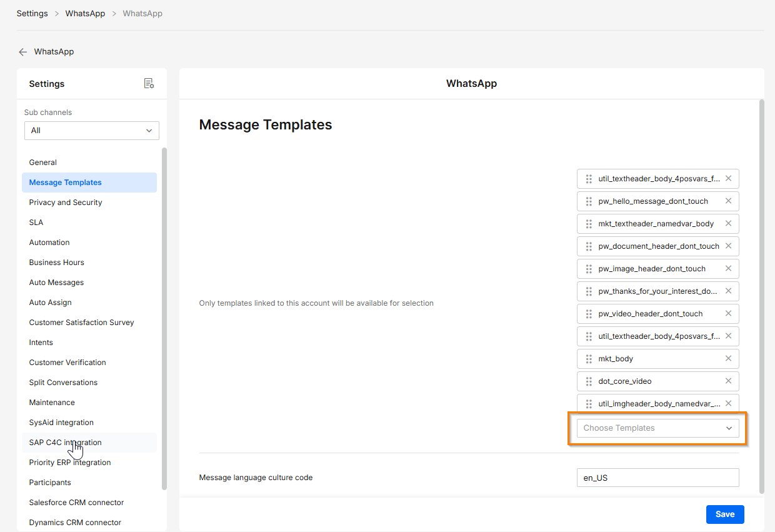Click the settings sidebar scrollbar
The width and height of the screenshot is (775, 532).
point(164,319)
